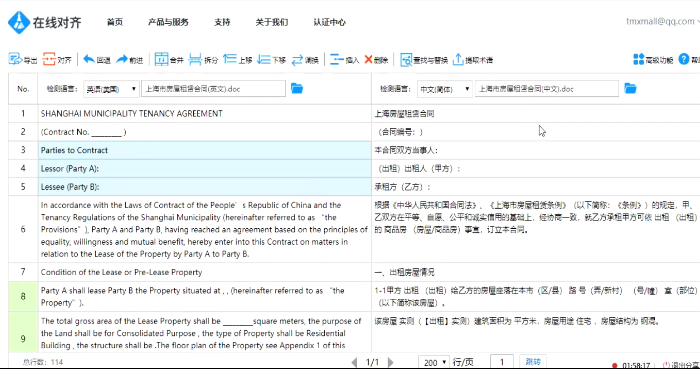Screen dimensions: 700x369
Task: Click the 对齐 align icon
Action: (57, 59)
